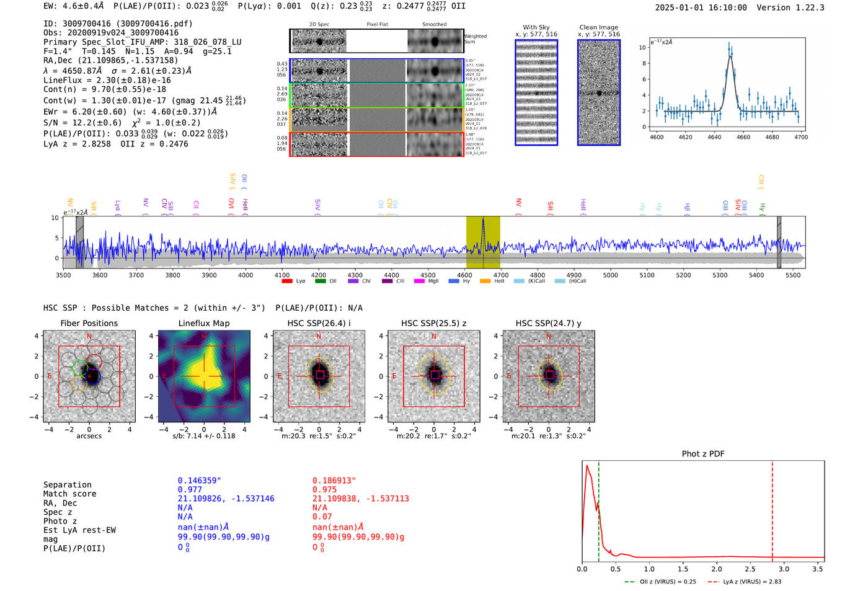Click red separation value 0.186913"
The image size is (868, 591).
pyautogui.click(x=334, y=481)
